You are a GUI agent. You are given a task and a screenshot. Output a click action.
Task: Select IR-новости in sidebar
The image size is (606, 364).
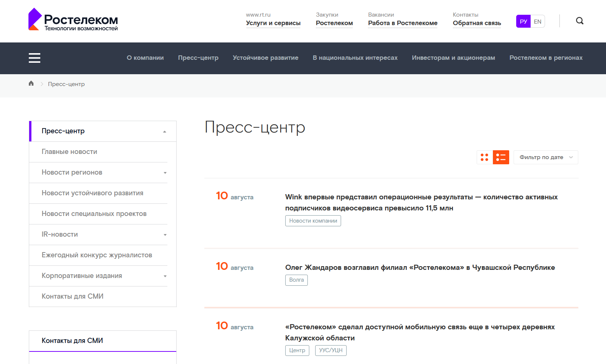pos(60,234)
